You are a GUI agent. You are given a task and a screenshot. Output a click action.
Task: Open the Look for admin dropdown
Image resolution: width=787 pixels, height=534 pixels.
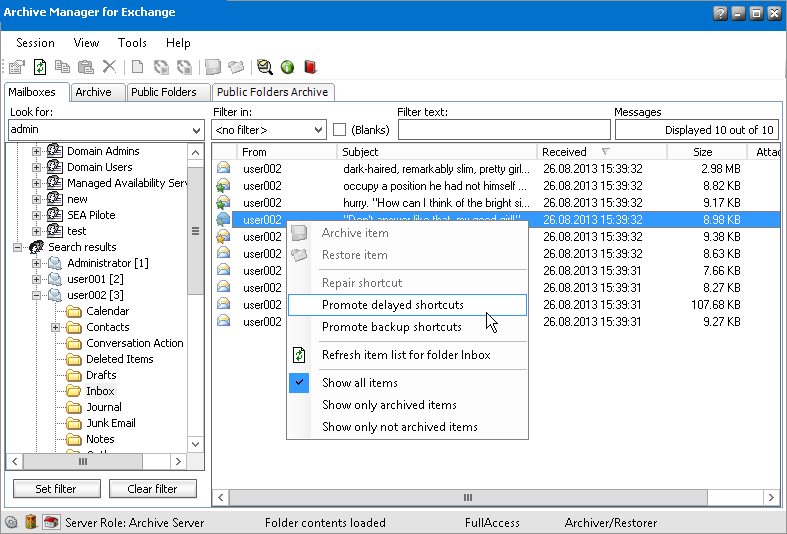click(x=196, y=130)
